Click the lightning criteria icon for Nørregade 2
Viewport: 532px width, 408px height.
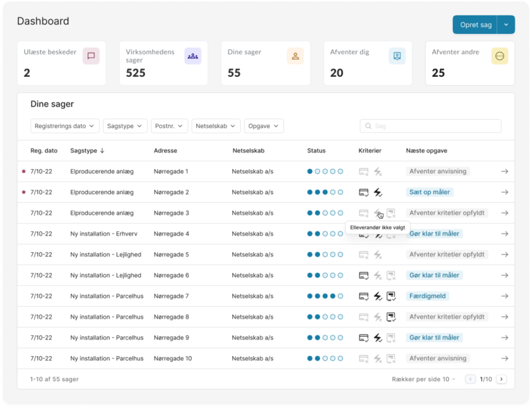[378, 192]
